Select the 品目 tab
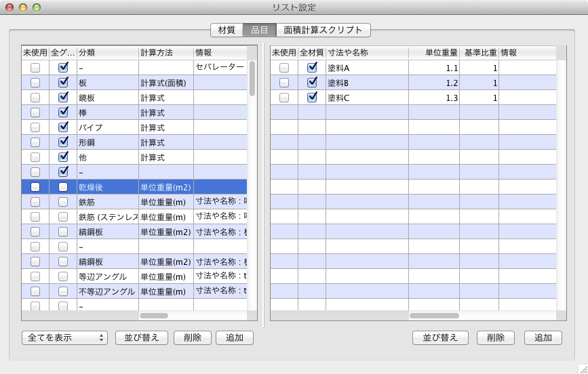 point(259,30)
